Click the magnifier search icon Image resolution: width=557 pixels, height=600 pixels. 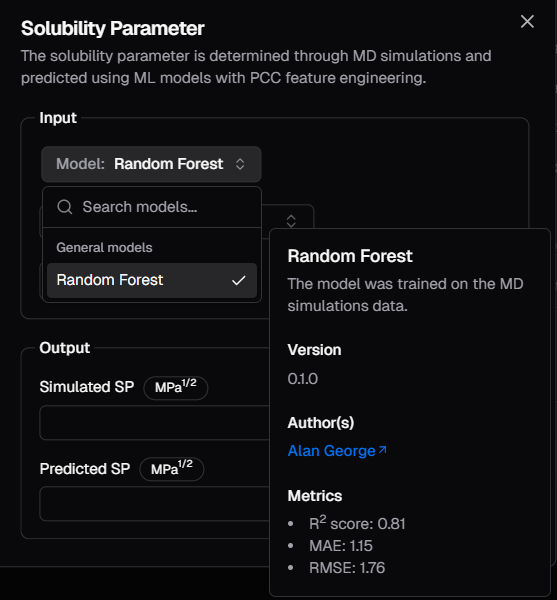65,207
